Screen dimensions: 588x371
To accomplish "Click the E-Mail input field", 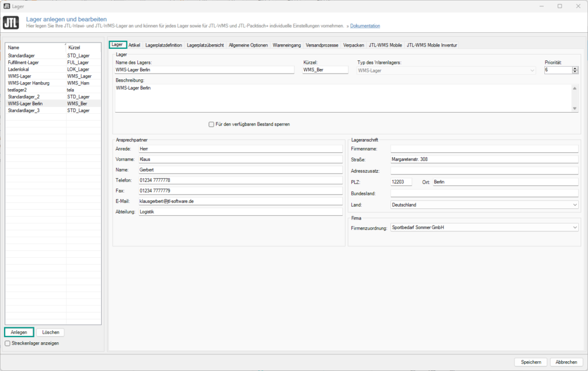I will pos(240,201).
